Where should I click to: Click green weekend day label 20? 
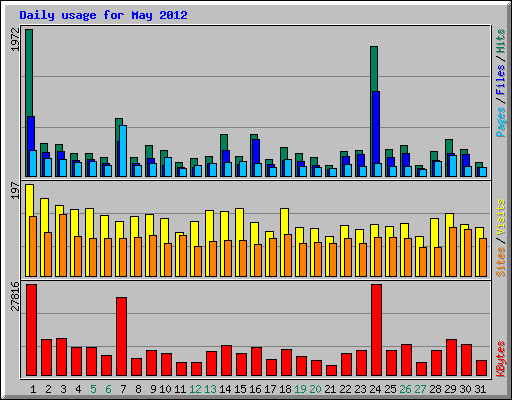coord(315,389)
